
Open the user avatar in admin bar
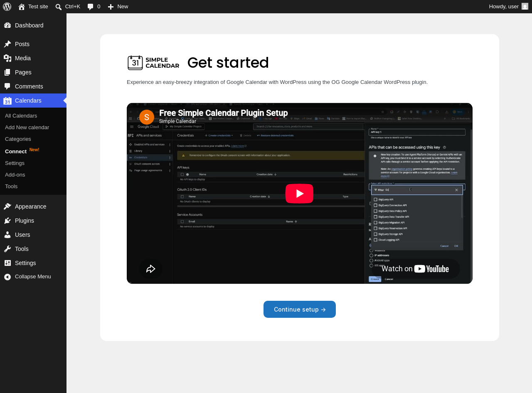(x=525, y=6)
